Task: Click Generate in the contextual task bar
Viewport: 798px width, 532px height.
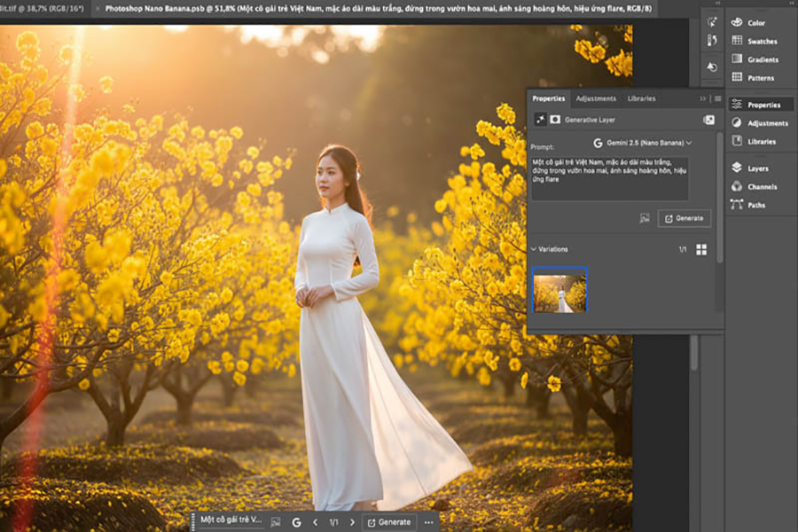Action: pyautogui.click(x=388, y=522)
